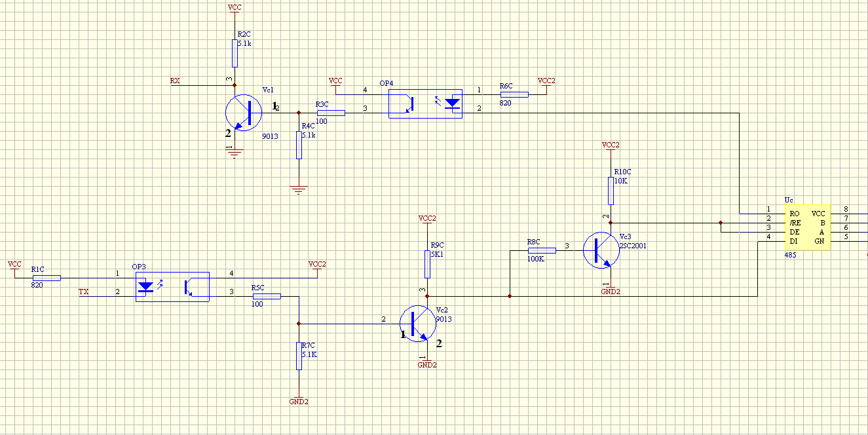
Task: Select the resistor symbol R10C
Action: point(611,191)
